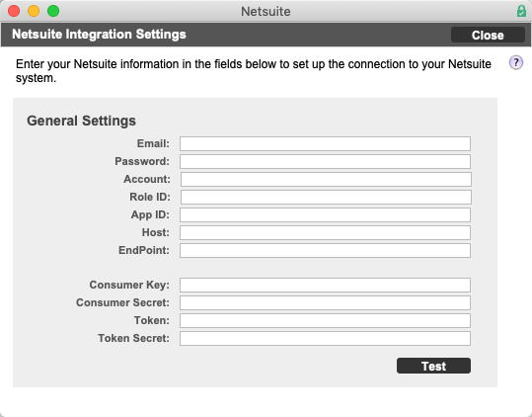532x417 pixels.
Task: Click the Netsuite Integration Settings title
Action: [99, 35]
